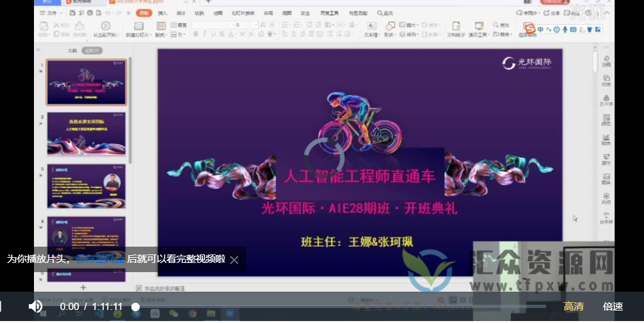Image resolution: width=644 pixels, height=323 pixels.
Task: Insert a 文本框 text box
Action: pos(371,29)
